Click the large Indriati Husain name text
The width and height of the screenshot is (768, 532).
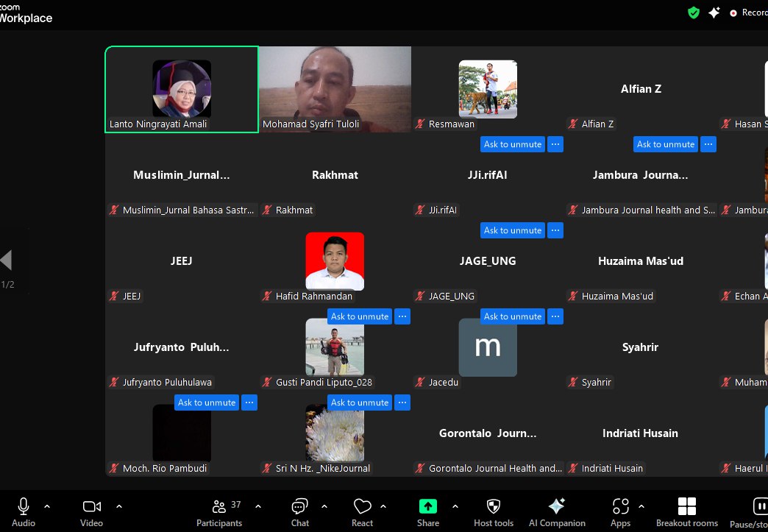coord(640,433)
